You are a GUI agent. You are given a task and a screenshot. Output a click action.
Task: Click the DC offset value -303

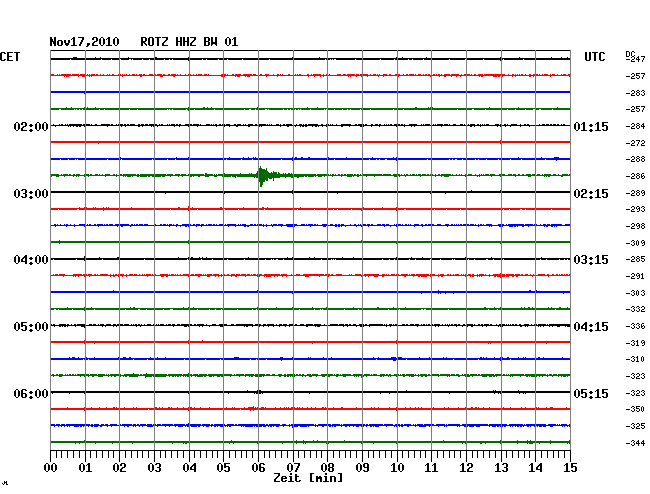635,293
